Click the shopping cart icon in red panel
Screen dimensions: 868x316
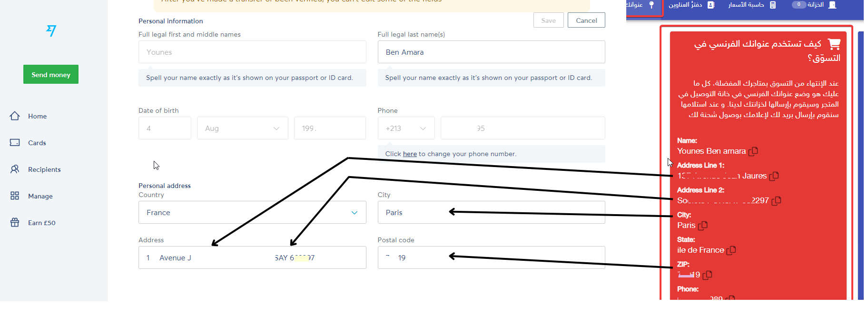(834, 44)
